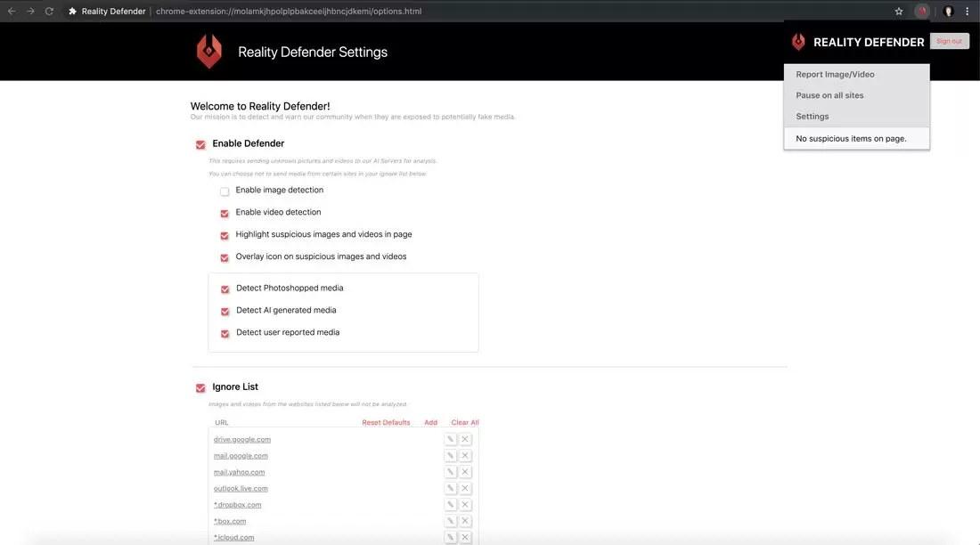Delete mail.google.com from the ignore list
The width and height of the screenshot is (980, 545).
(465, 456)
